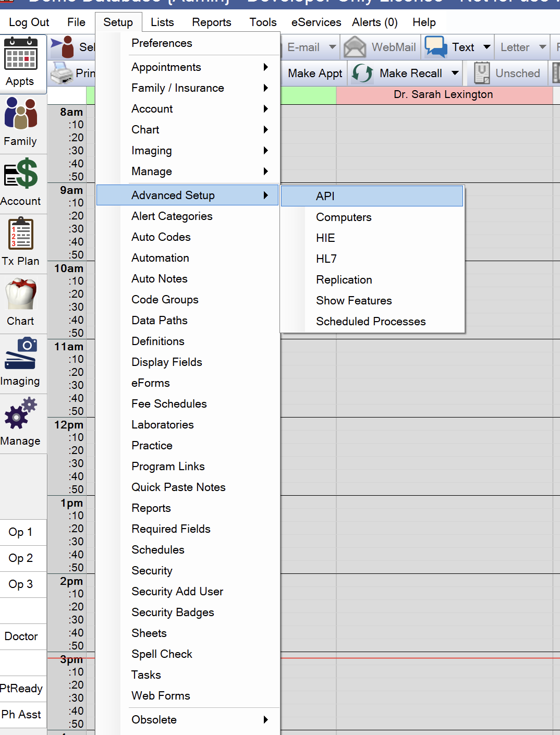Open the Account module icon
The width and height of the screenshot is (560, 735).
click(21, 173)
